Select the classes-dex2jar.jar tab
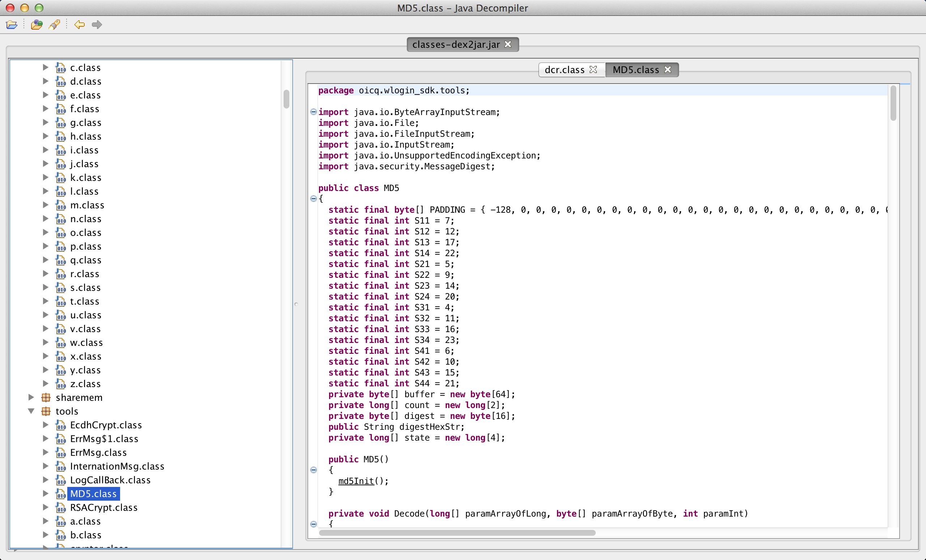The height and width of the screenshot is (560, 926). (455, 44)
